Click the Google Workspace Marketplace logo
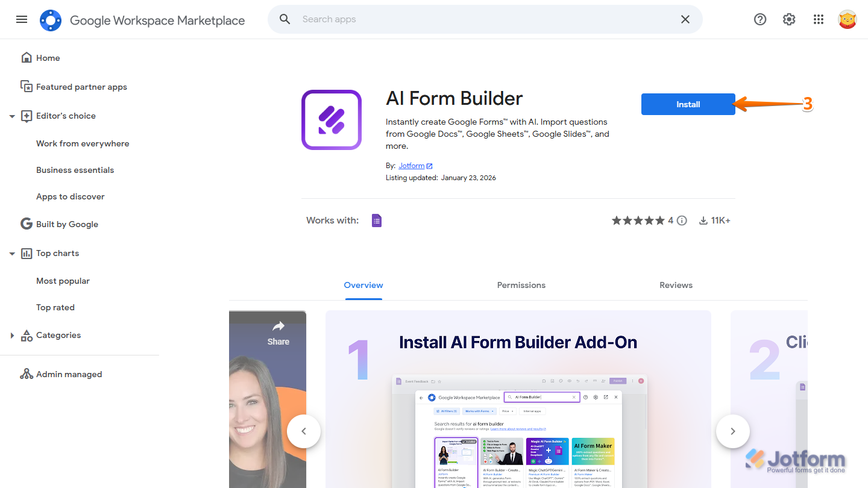The image size is (868, 488). point(50,19)
